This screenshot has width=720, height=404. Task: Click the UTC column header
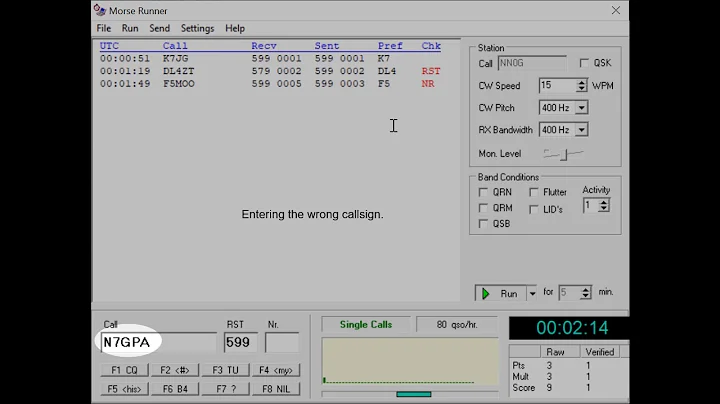point(109,46)
